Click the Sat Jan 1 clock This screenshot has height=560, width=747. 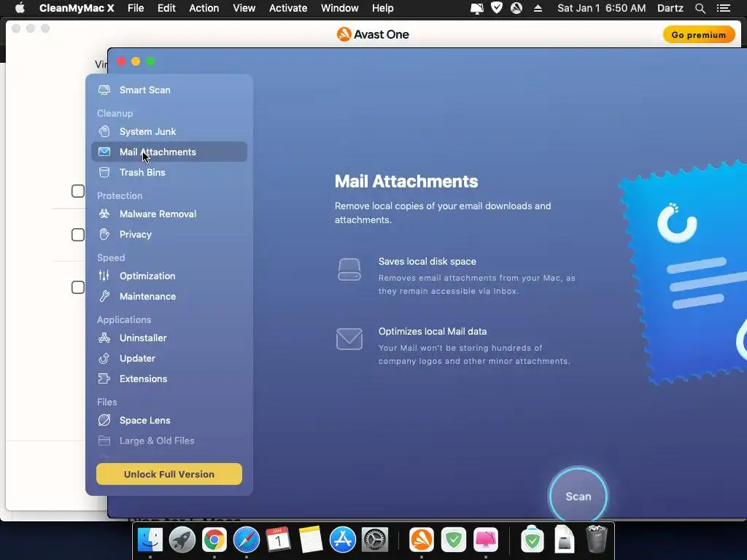point(602,8)
